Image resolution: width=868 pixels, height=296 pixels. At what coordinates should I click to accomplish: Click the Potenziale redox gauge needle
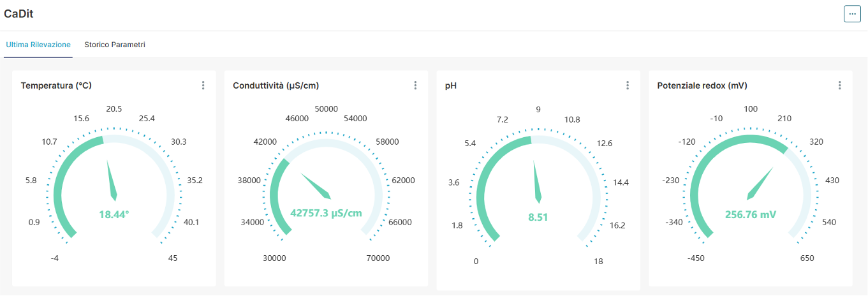point(760,182)
